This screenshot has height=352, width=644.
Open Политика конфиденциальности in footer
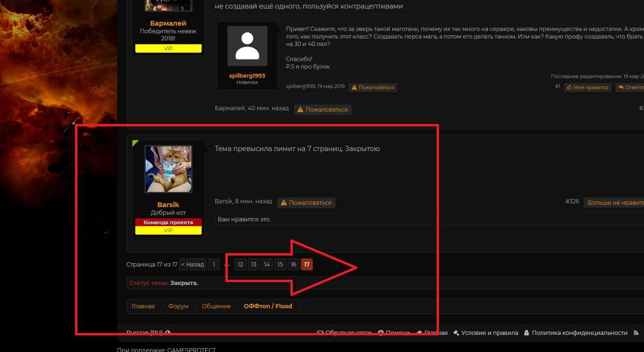point(575,333)
